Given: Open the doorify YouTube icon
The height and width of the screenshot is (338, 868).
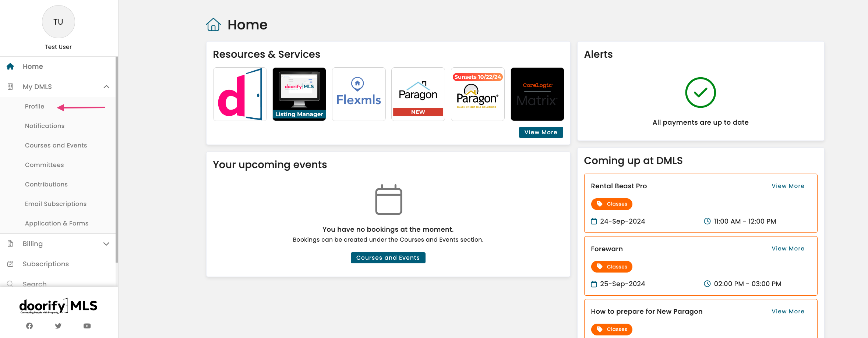Looking at the screenshot, I should point(87,326).
